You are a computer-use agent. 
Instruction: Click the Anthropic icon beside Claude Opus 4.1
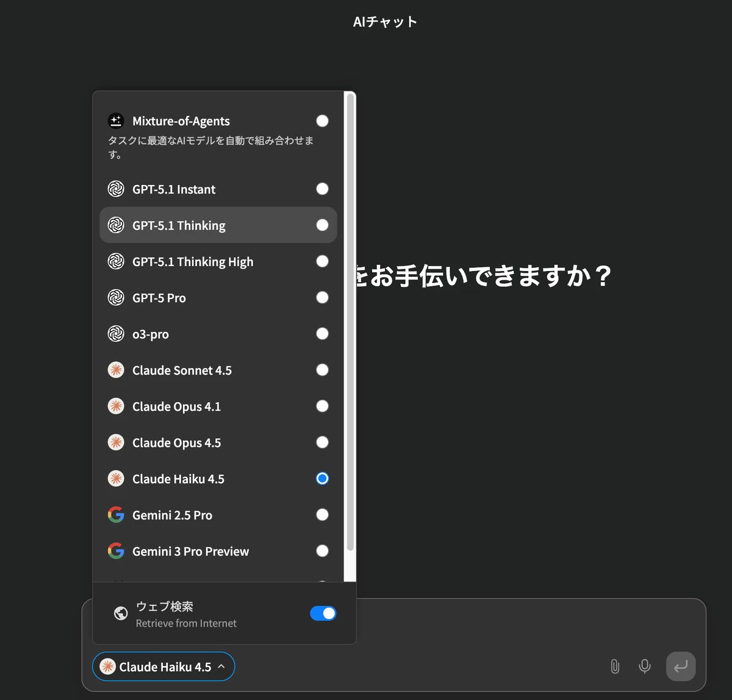[116, 406]
